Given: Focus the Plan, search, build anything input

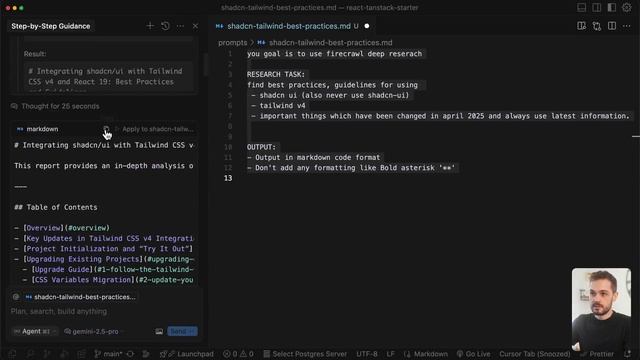Looking at the screenshot, I should pos(102,311).
